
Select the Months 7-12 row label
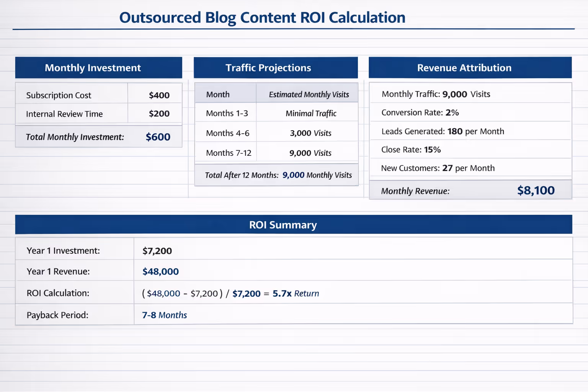coord(229,153)
